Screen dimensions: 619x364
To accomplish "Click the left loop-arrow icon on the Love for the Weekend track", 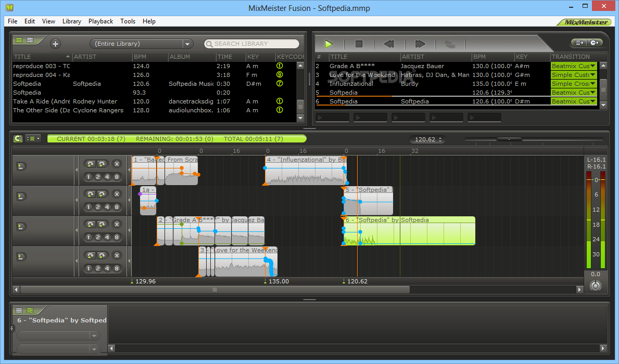I will point(91,255).
